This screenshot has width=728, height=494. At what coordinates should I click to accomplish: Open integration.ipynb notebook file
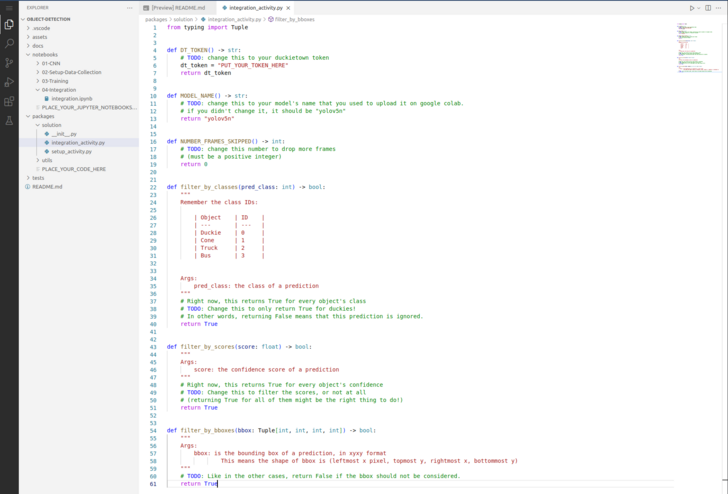pyautogui.click(x=72, y=98)
